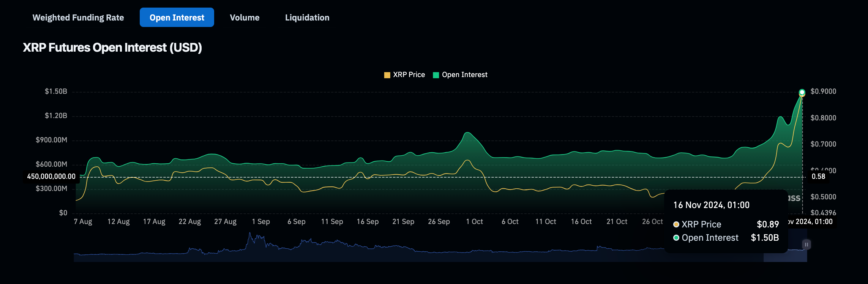
Task: Click the 6 Oct x-axis label
Action: pyautogui.click(x=510, y=222)
